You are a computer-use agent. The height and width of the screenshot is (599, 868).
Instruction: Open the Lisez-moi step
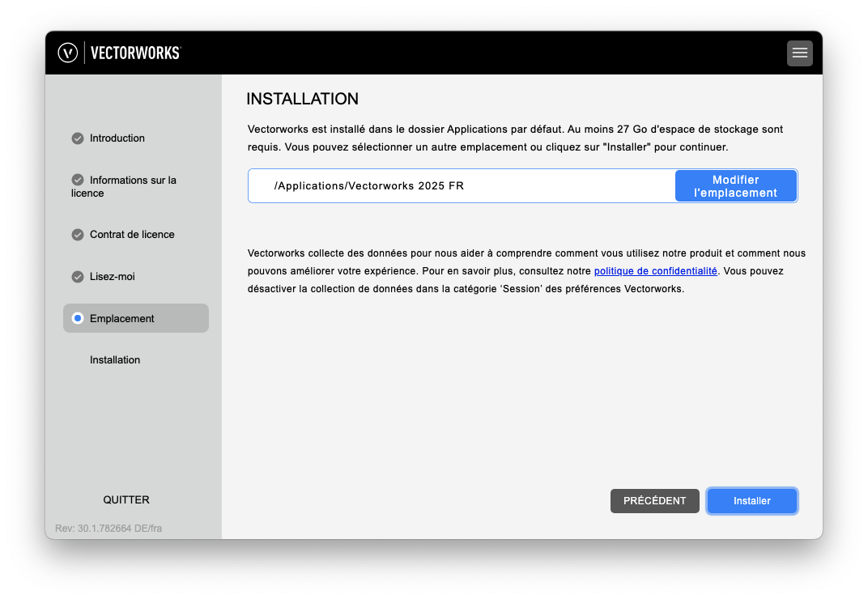tap(112, 277)
